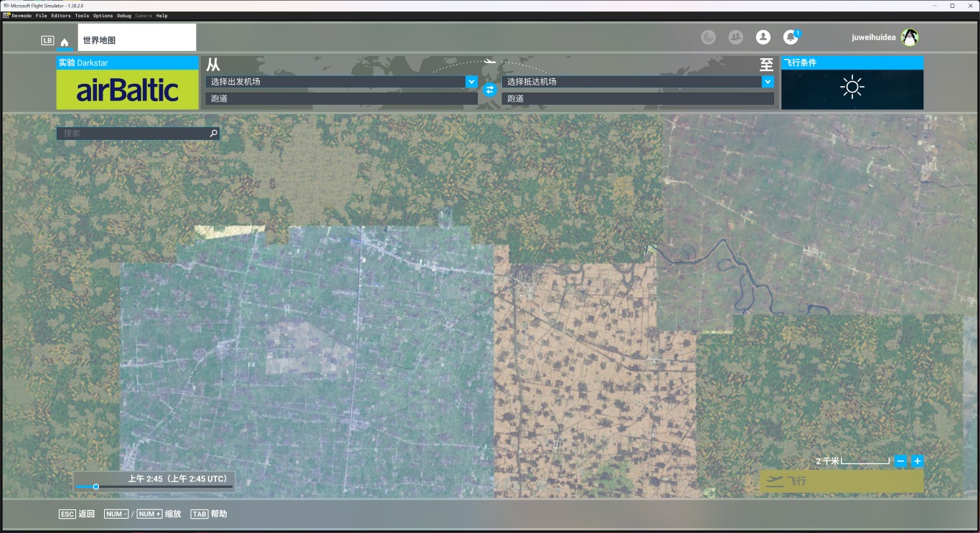This screenshot has width=980, height=533.
Task: Select the 世界地图 tab
Action: coord(137,37)
